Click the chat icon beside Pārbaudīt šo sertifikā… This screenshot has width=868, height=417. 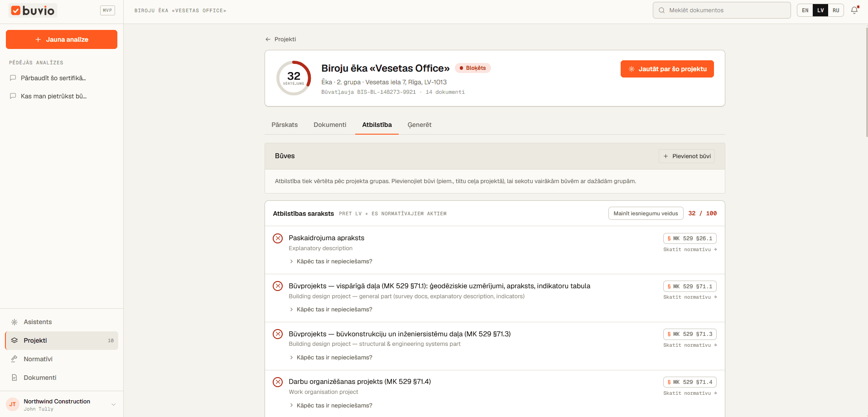pyautogui.click(x=13, y=78)
